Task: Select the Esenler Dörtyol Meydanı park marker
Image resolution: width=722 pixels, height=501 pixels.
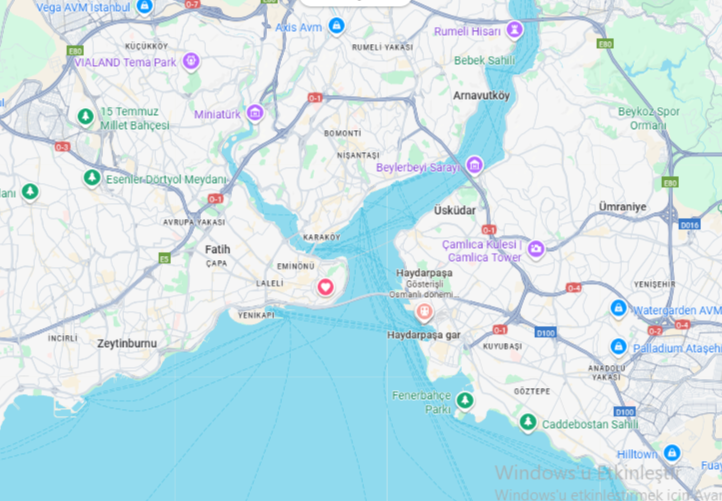Action: pos(92,178)
